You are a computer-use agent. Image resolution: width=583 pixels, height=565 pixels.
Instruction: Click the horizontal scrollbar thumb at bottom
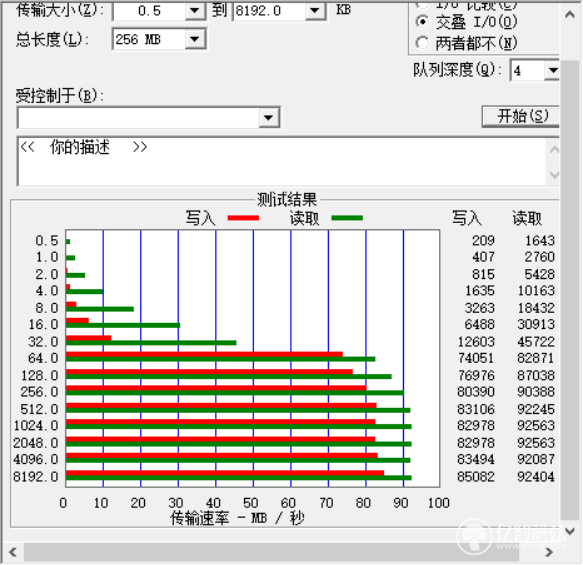point(271,552)
